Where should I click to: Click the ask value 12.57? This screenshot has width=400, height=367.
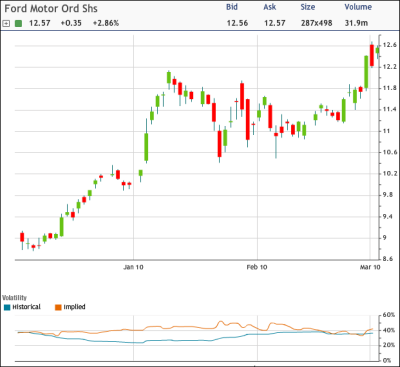[275, 23]
